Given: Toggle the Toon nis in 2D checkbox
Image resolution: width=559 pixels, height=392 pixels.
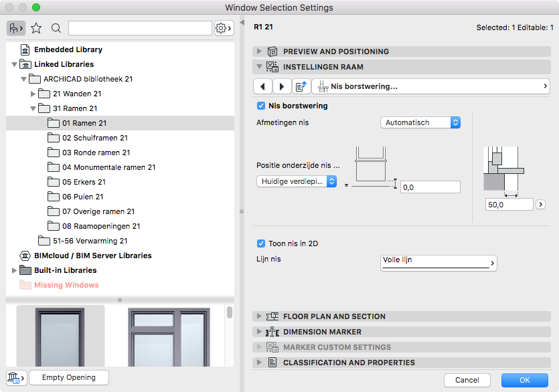Looking at the screenshot, I should [x=261, y=243].
